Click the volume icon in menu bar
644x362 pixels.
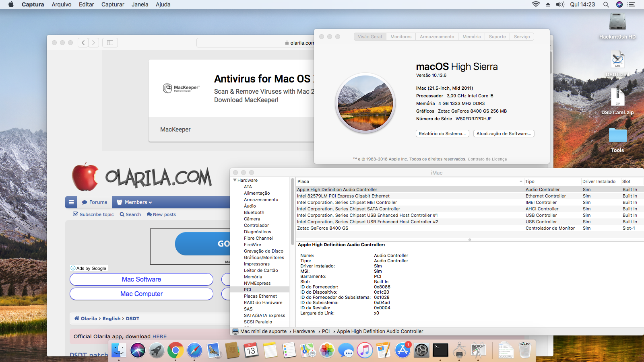point(560,4)
